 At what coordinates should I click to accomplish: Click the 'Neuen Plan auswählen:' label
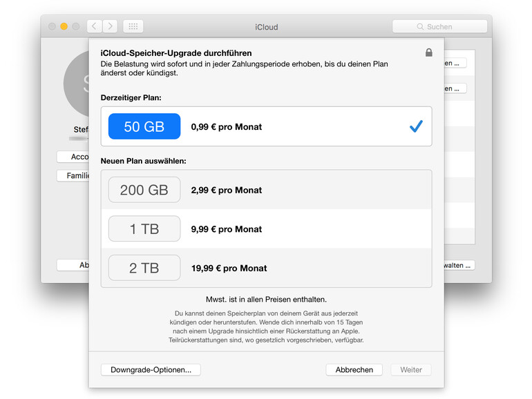tap(144, 161)
